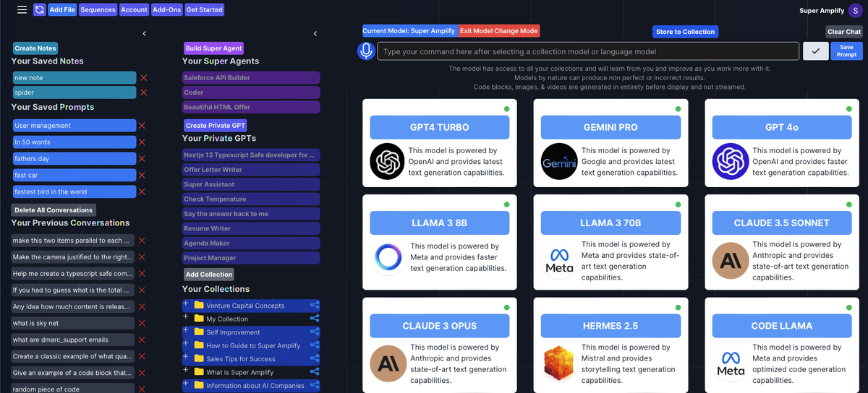Choose the GPT4 Turbo model card
Screen dimensions: 868x393
[x=439, y=127]
